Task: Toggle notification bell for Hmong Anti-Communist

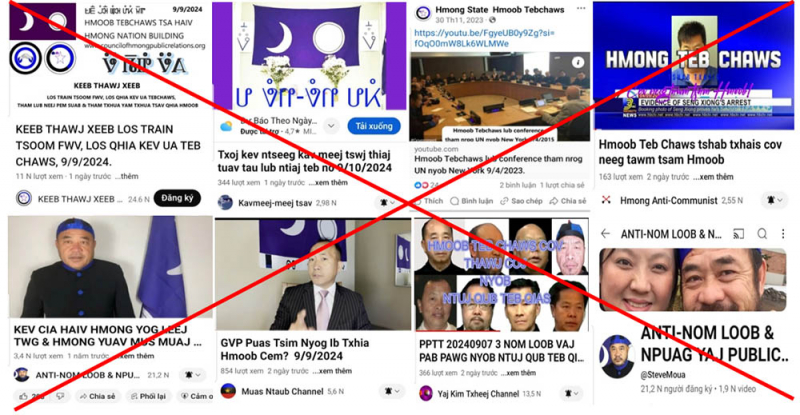Action: point(774,200)
